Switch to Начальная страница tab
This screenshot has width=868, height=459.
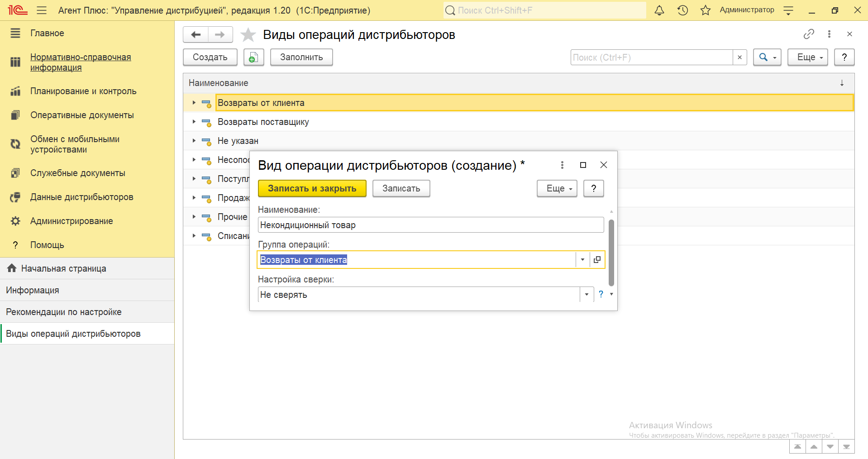87,268
